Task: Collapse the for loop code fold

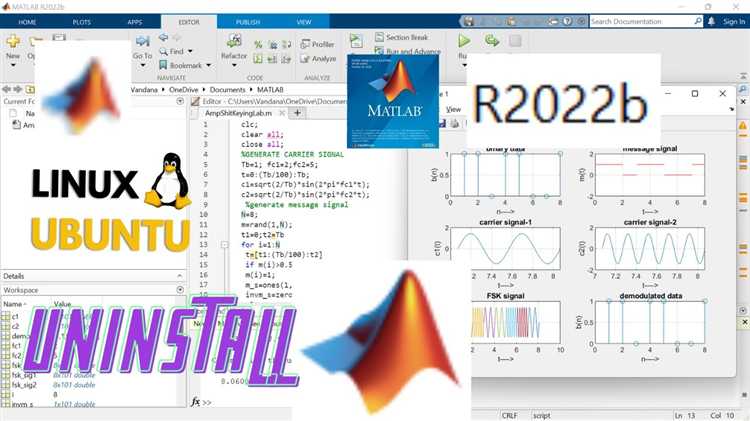Action: pyautogui.click(x=225, y=245)
